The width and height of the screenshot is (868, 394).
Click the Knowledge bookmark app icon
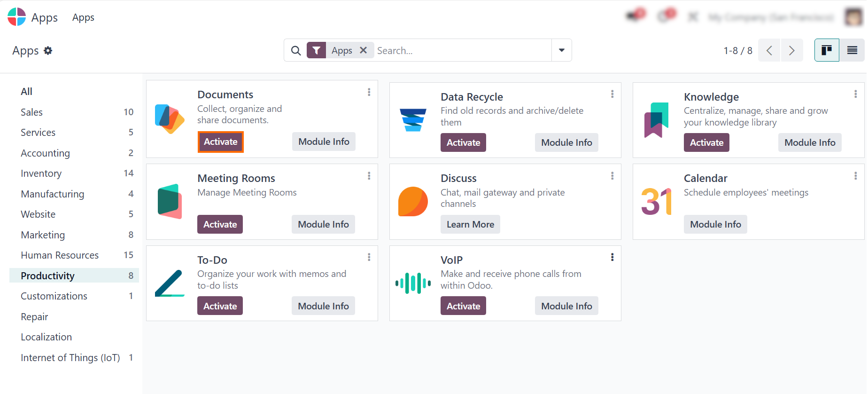tap(656, 120)
